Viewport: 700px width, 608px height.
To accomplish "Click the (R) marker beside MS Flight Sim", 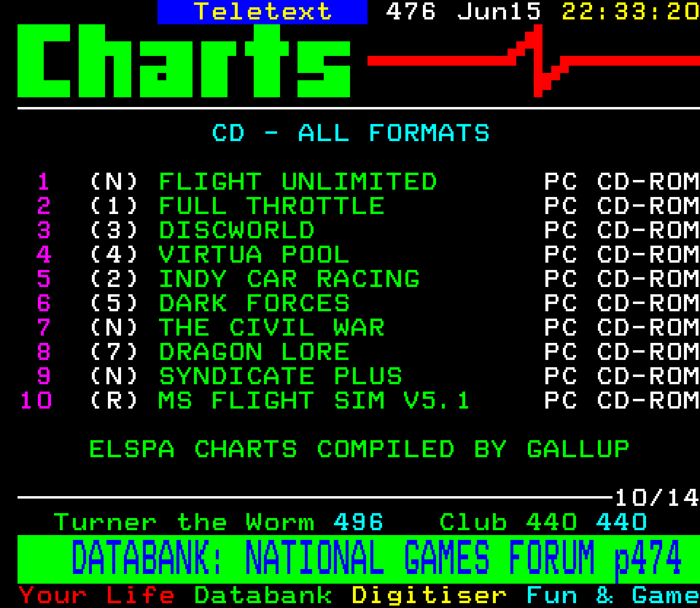I will click(x=114, y=401).
